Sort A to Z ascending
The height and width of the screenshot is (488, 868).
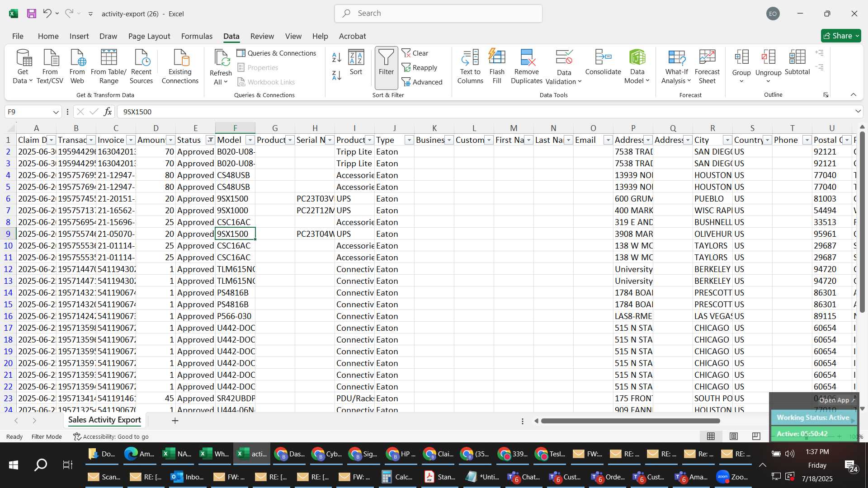(337, 57)
